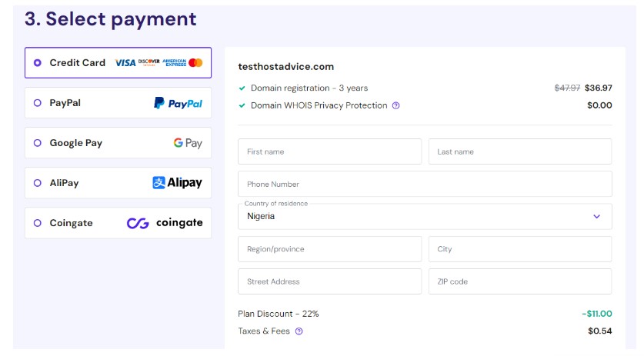Click 'Plan Discount - 22%' text
644x356 pixels.
279,314
